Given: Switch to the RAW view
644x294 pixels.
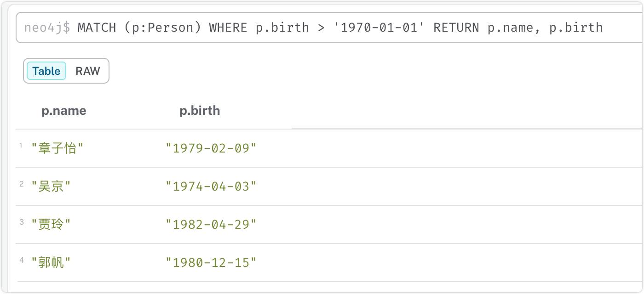Looking at the screenshot, I should point(87,71).
